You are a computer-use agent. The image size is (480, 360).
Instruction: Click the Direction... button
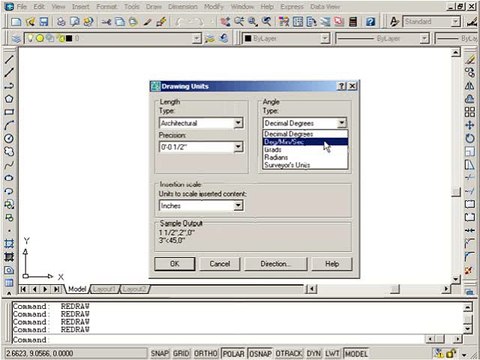coord(276,264)
